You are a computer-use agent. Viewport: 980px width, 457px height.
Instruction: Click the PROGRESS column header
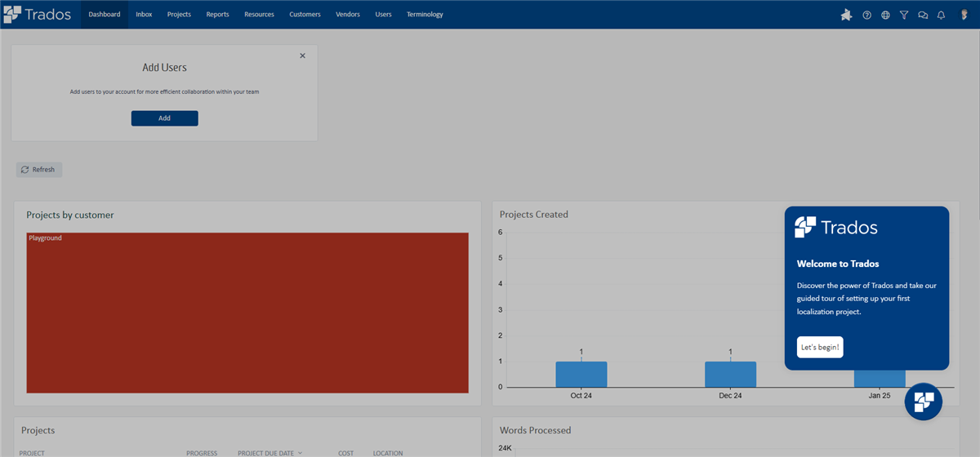(202, 453)
